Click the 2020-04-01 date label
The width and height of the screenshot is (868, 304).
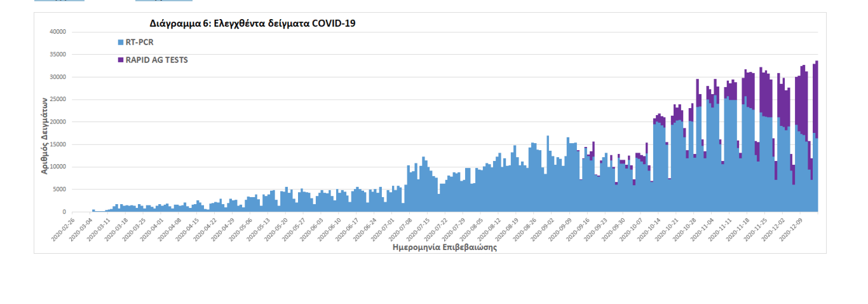(152, 230)
